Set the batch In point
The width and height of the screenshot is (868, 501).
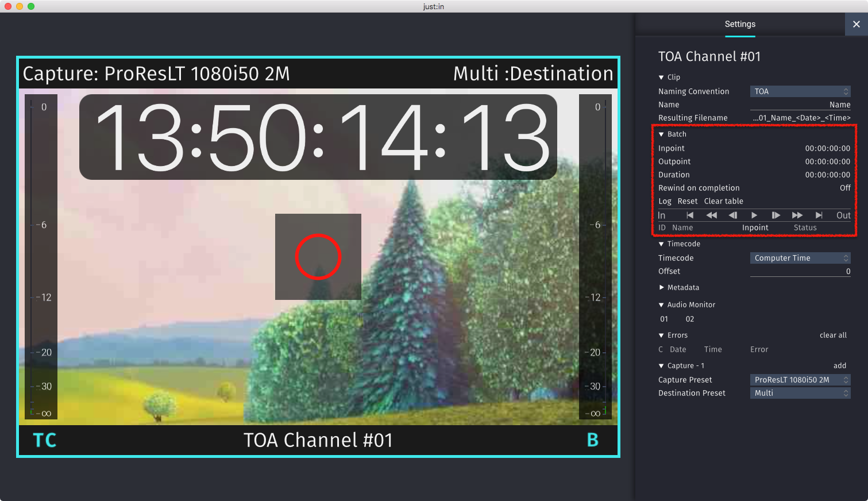coord(662,215)
